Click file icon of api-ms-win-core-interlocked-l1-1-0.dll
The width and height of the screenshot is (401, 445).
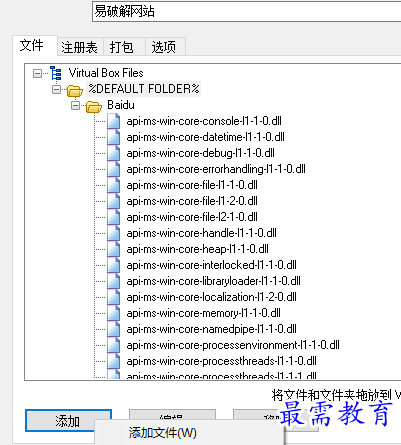click(114, 265)
